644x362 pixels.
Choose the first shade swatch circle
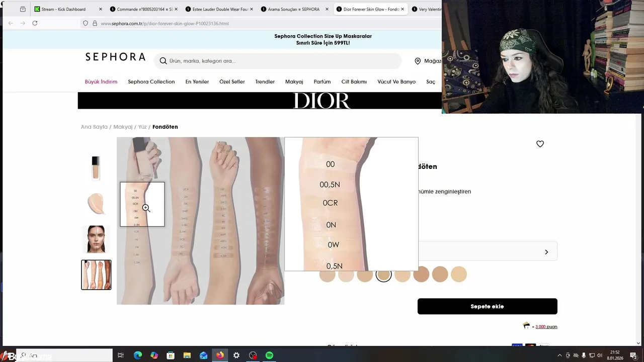(327, 274)
